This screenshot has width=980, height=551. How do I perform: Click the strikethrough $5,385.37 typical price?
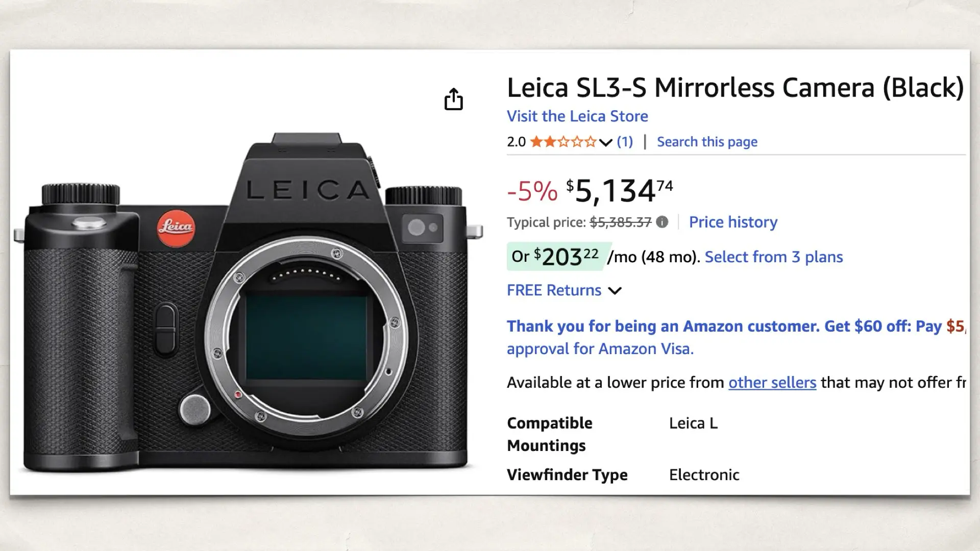click(x=621, y=222)
